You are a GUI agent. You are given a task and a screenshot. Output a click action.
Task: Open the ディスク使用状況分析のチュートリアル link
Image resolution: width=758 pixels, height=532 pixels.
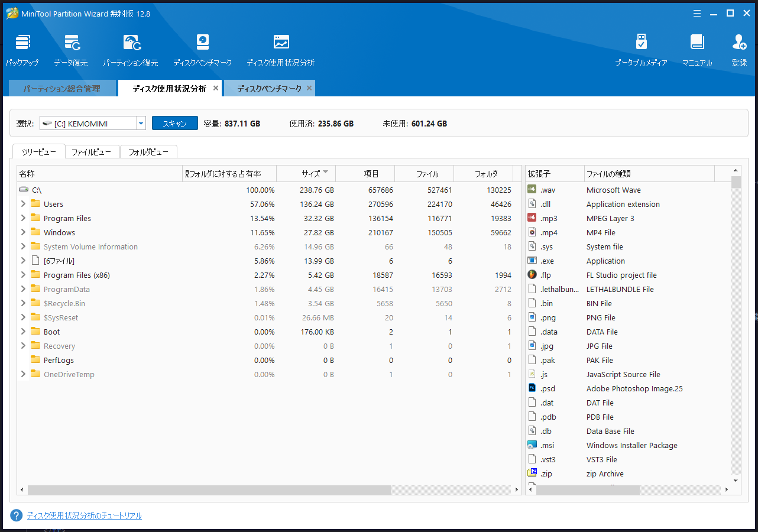(x=84, y=515)
